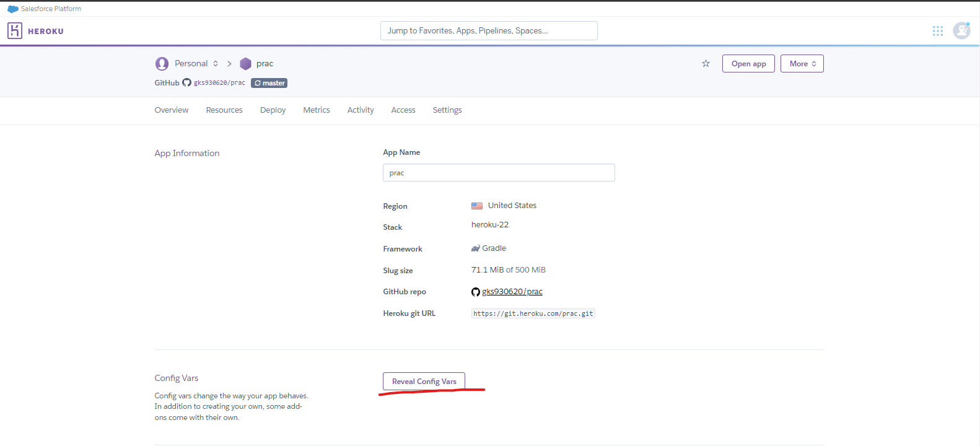This screenshot has height=446, width=980.
Task: Click the HEROKU wordmark
Action: click(46, 31)
